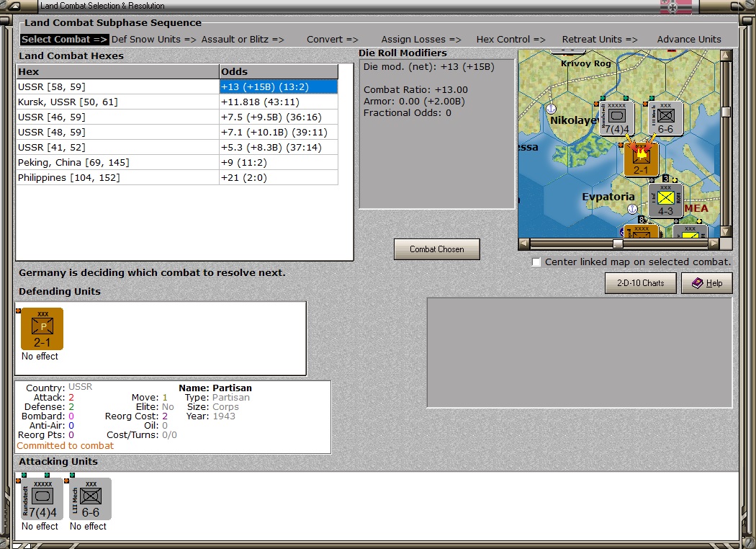Viewport: 756px width, 549px height.
Task: Click the Krivoy Rog city label on map
Action: [x=586, y=63]
